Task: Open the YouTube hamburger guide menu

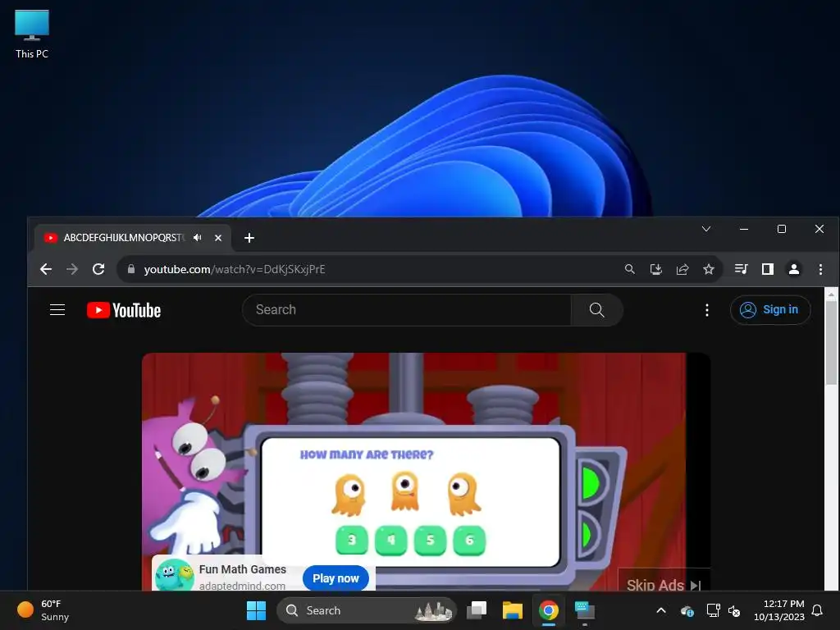Action: [57, 309]
